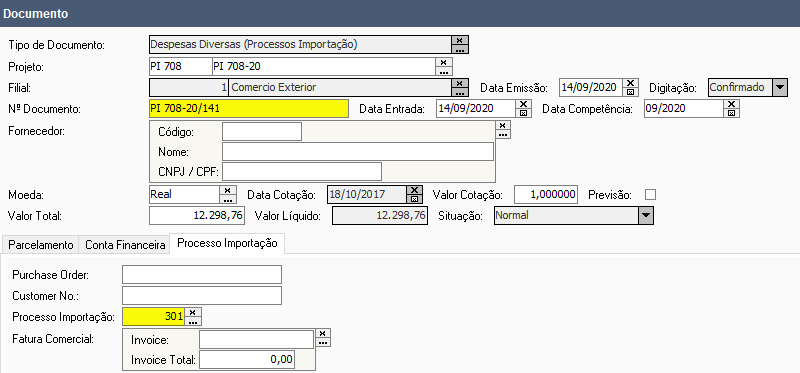Click the Invoice input field
This screenshot has height=373, width=800.
[256, 339]
